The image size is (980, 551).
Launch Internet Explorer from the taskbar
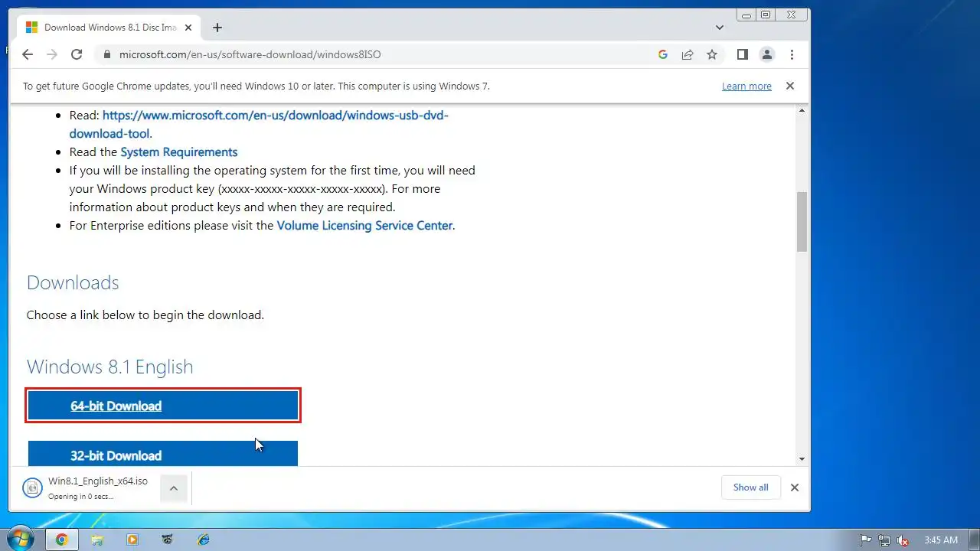(203, 540)
